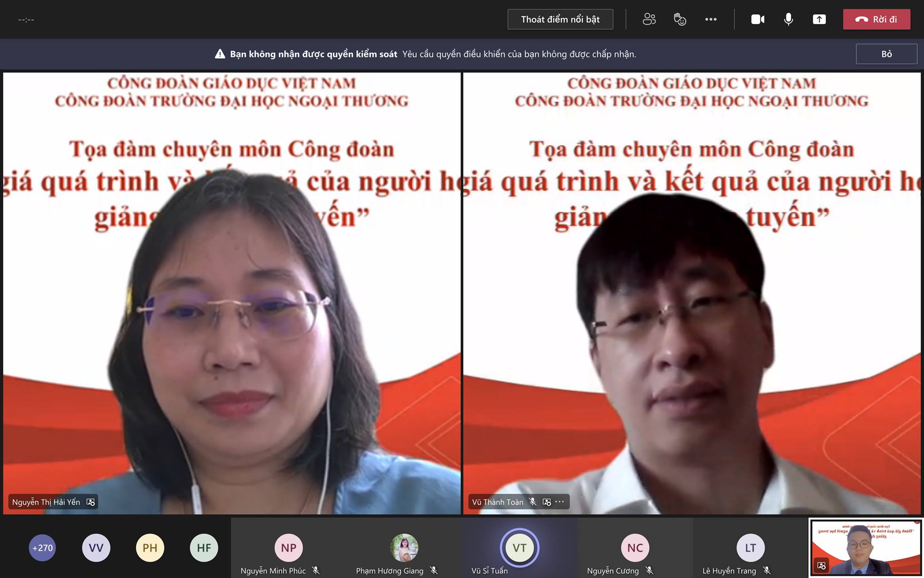Image resolution: width=924 pixels, height=578 pixels.
Task: Toggle the camera on or off
Action: point(758,19)
